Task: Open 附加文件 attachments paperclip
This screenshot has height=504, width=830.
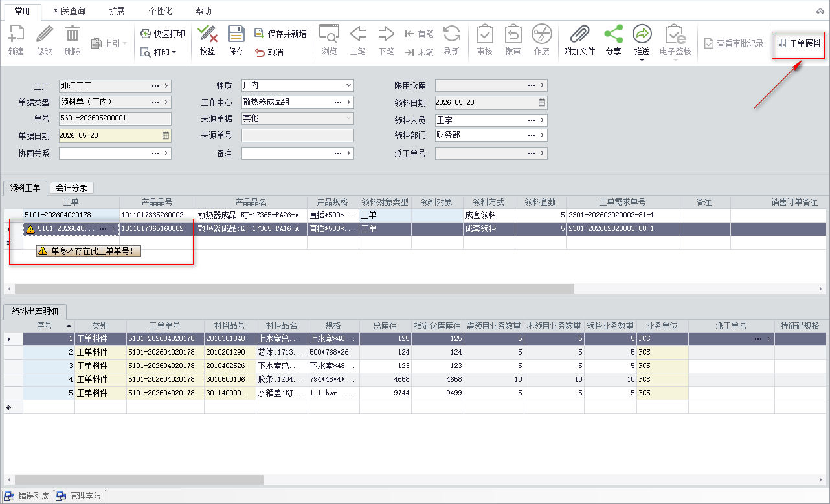Action: click(x=579, y=35)
